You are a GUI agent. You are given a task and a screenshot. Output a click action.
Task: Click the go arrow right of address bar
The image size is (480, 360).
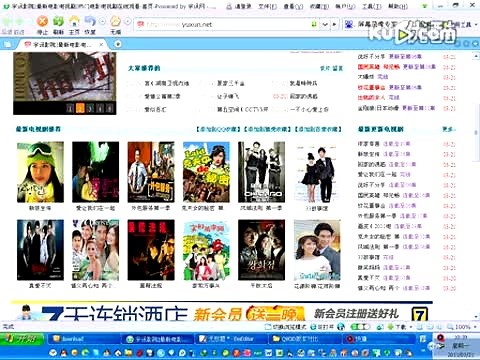[x=335, y=24]
